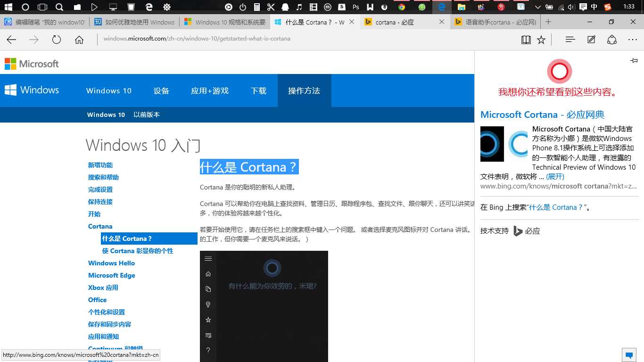Click the home icon in the Cortana screenshot
This screenshot has height=362, width=644.
pyautogui.click(x=208, y=274)
